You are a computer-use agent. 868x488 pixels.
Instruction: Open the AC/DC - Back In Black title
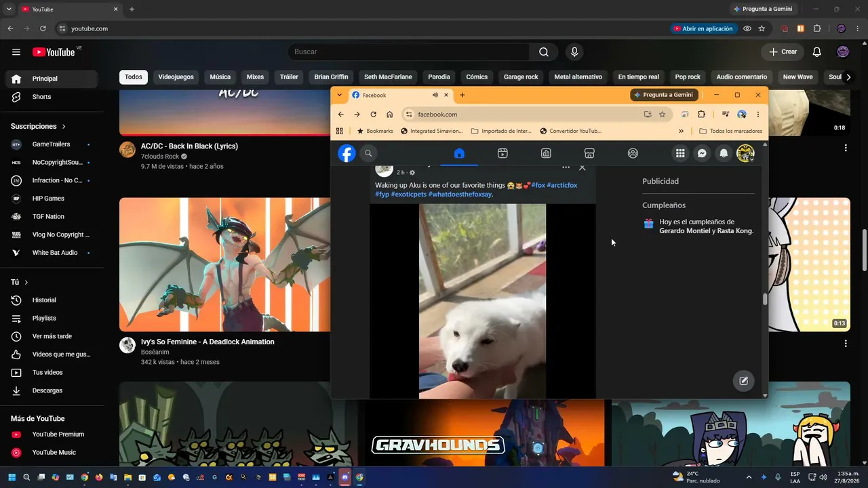tap(189, 146)
